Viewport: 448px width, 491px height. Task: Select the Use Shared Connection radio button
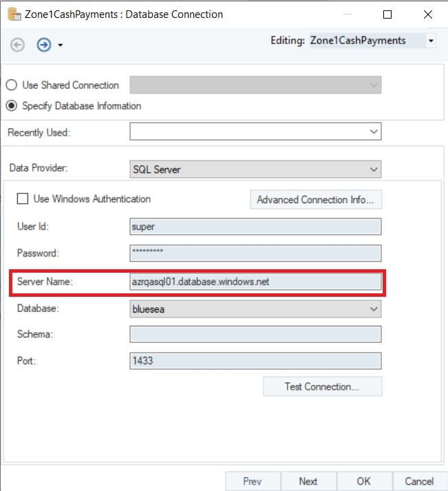(12, 85)
